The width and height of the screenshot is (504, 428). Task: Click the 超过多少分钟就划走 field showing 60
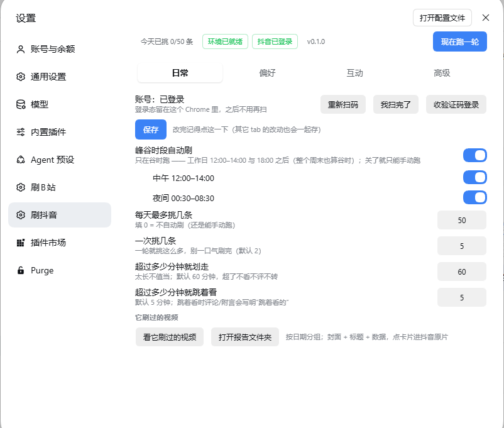coord(461,272)
